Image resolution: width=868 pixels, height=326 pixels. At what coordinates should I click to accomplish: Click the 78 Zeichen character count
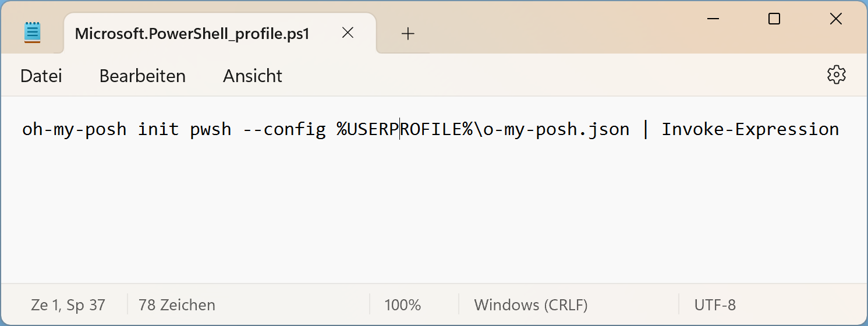(177, 304)
